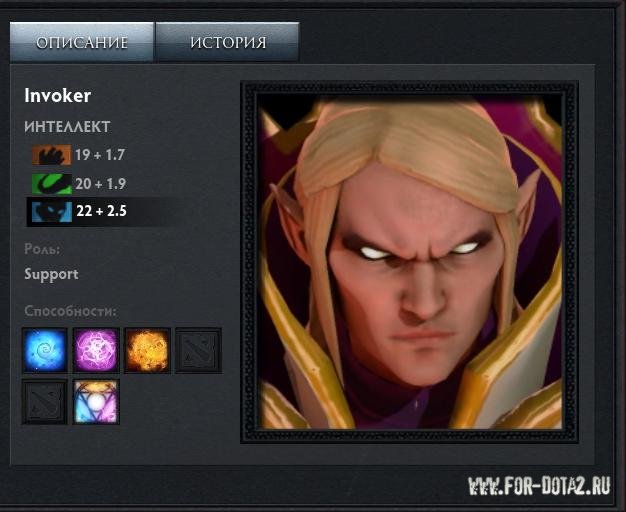Select the blue Quas ability icon

45,351
